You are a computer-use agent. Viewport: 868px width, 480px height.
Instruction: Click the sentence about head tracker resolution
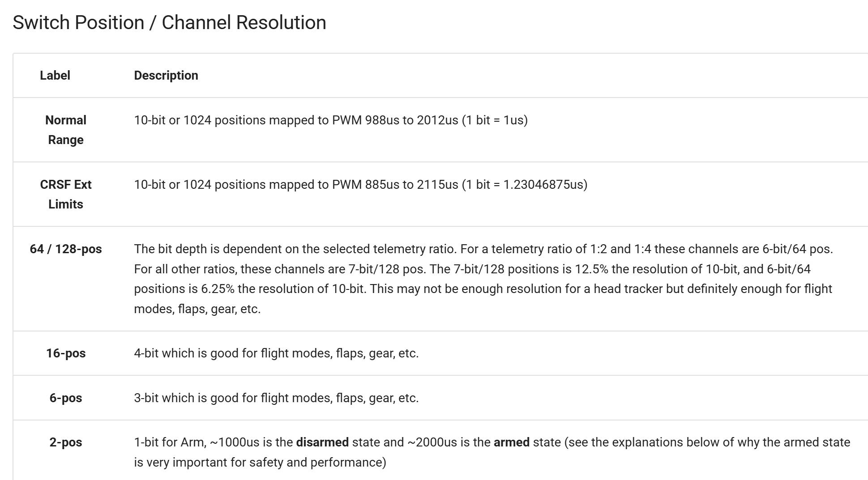click(x=483, y=298)
